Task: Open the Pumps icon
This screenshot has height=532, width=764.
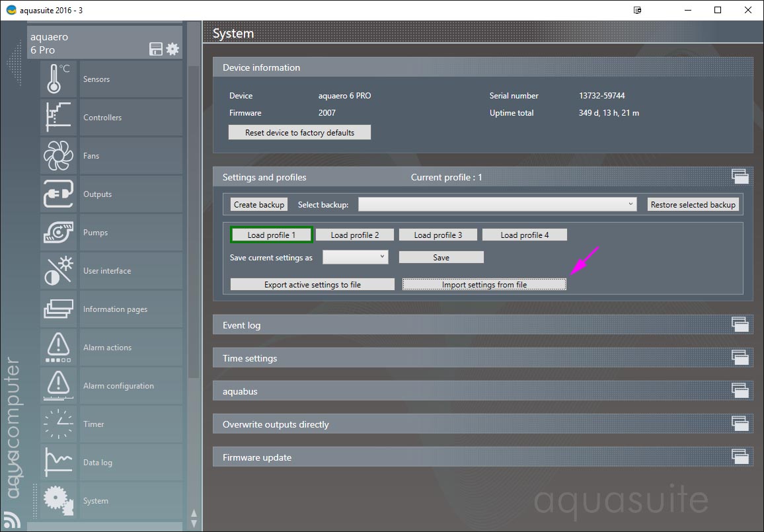Action: pyautogui.click(x=58, y=233)
